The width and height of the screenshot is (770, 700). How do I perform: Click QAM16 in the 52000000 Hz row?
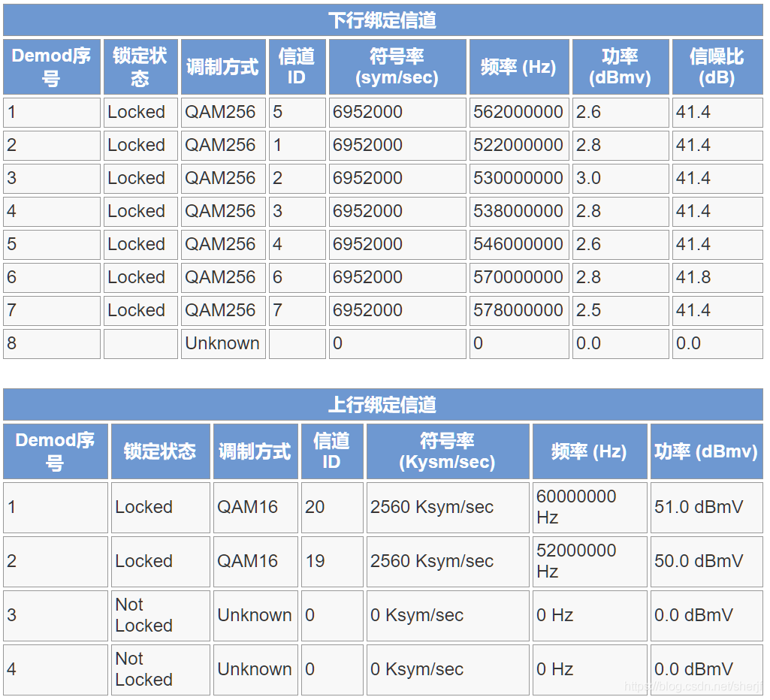click(x=247, y=561)
